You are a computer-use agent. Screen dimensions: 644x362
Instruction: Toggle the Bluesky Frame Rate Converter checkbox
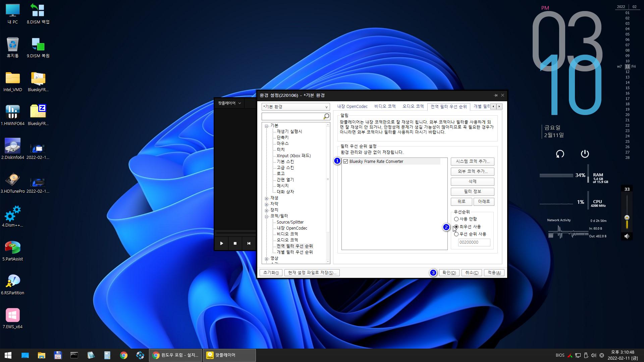(346, 162)
